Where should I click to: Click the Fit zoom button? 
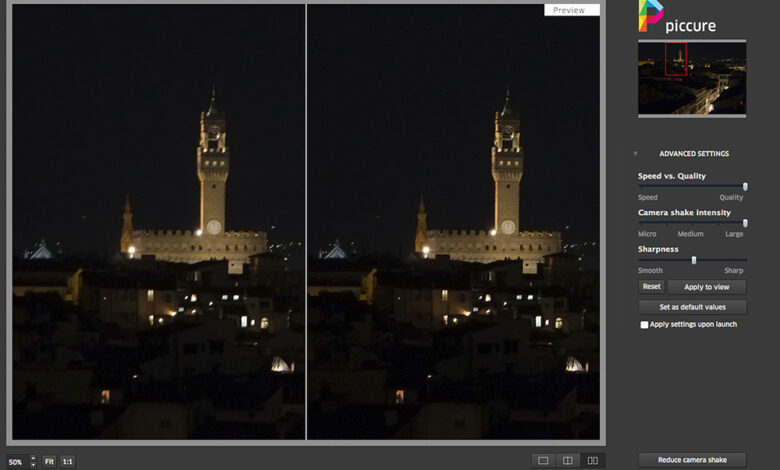click(x=49, y=462)
